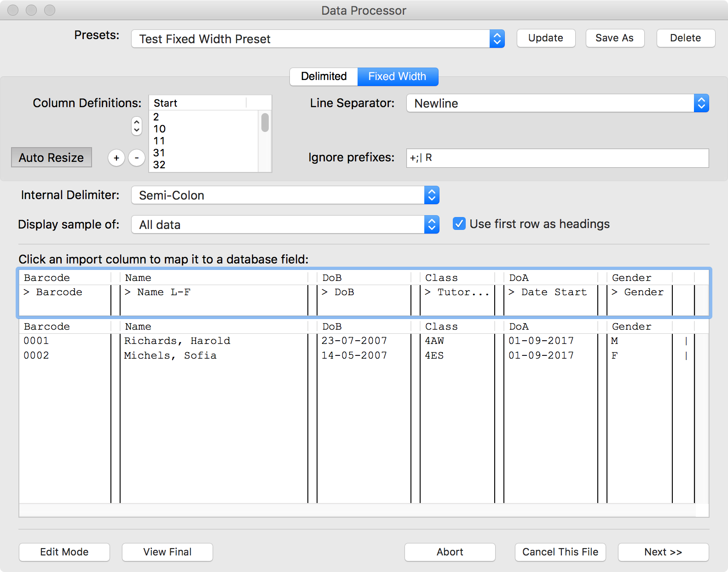Click the Gender header in data table

(x=640, y=326)
